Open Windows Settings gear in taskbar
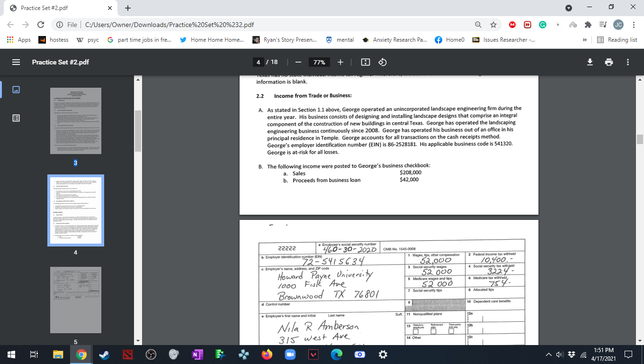The height and width of the screenshot is (364, 644). coord(383,354)
